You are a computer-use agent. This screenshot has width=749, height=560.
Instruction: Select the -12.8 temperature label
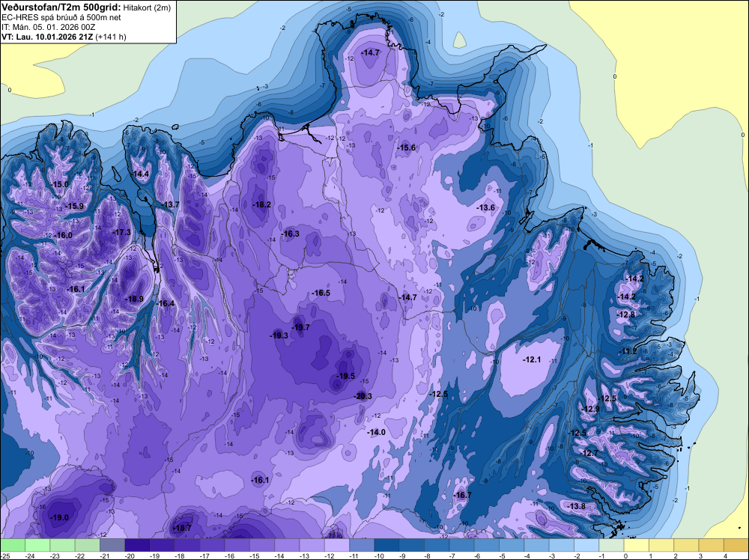(626, 314)
